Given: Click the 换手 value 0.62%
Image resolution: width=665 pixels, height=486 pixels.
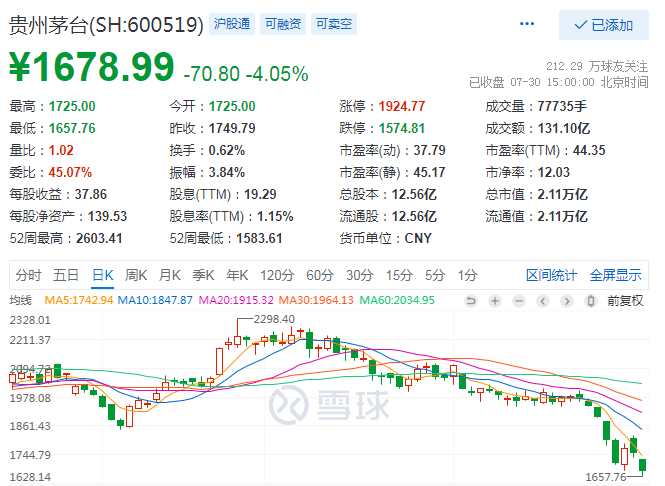Looking at the screenshot, I should [x=226, y=150].
